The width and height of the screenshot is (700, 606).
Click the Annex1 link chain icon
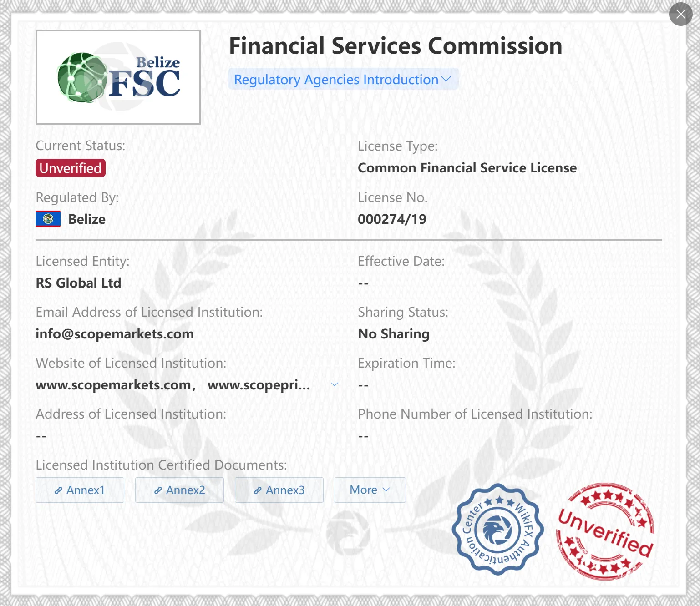point(58,490)
